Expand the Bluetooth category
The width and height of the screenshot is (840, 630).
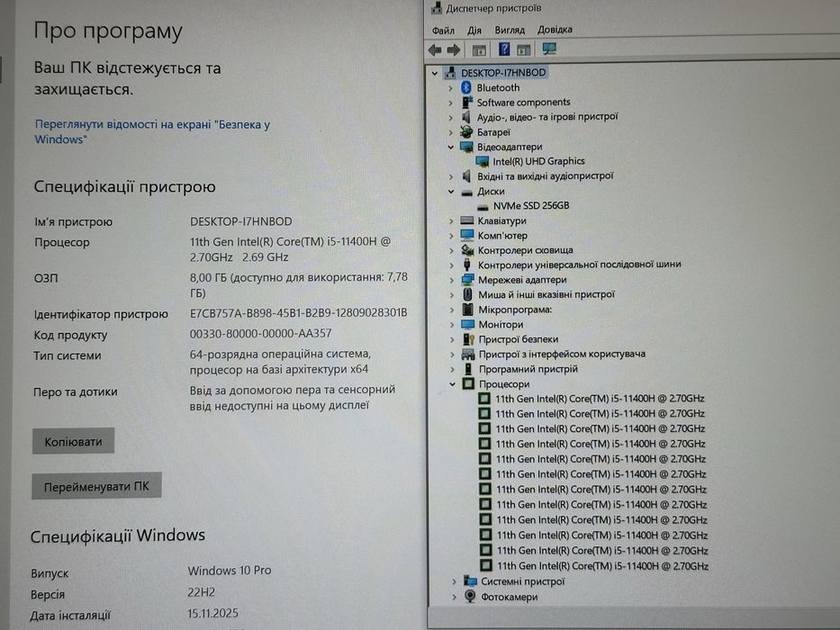[450, 88]
